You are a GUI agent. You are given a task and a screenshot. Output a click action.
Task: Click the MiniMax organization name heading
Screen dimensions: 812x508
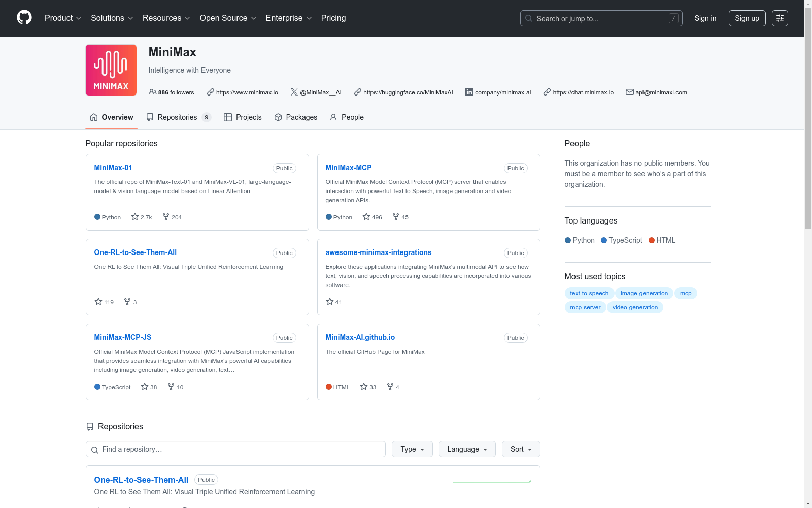pyautogui.click(x=173, y=52)
